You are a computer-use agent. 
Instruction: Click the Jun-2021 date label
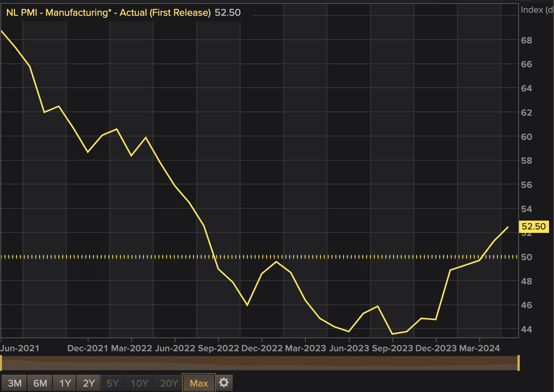20,348
